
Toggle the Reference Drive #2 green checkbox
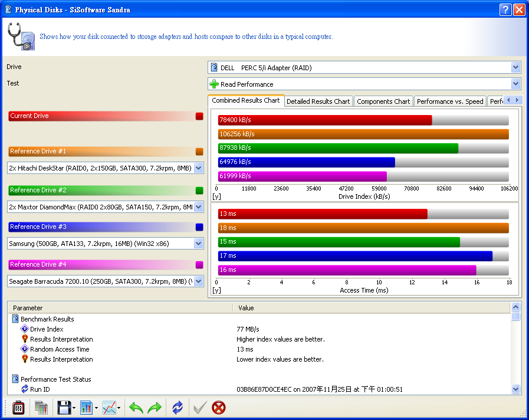[x=199, y=191]
